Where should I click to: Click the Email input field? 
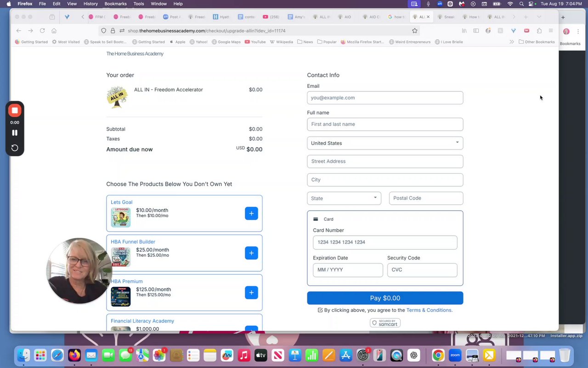tap(385, 98)
